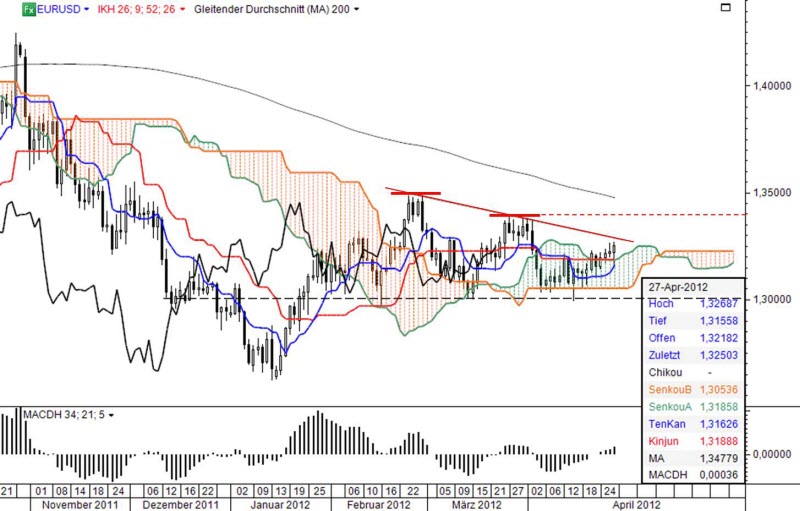Click the green Fx symbol icon
The image size is (800, 511).
(29, 9)
